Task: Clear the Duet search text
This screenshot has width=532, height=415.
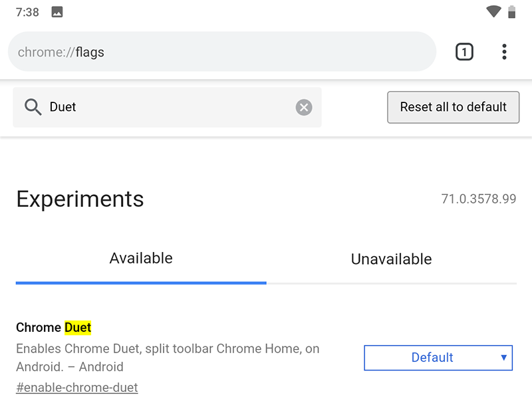Action: point(304,107)
